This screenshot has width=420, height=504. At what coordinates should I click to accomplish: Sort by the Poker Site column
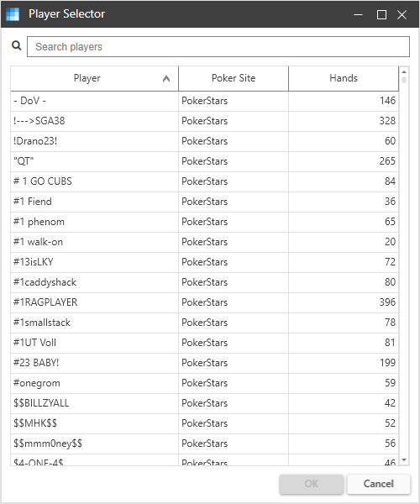tap(234, 78)
